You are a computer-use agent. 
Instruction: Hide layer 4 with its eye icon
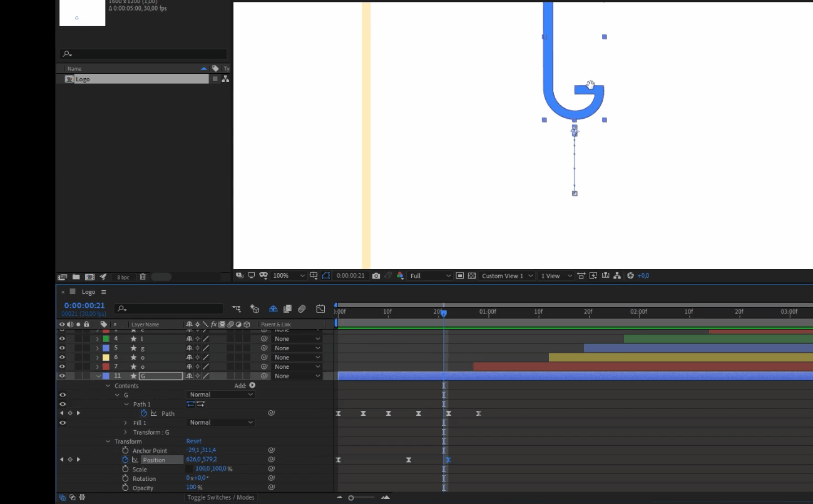coord(62,339)
